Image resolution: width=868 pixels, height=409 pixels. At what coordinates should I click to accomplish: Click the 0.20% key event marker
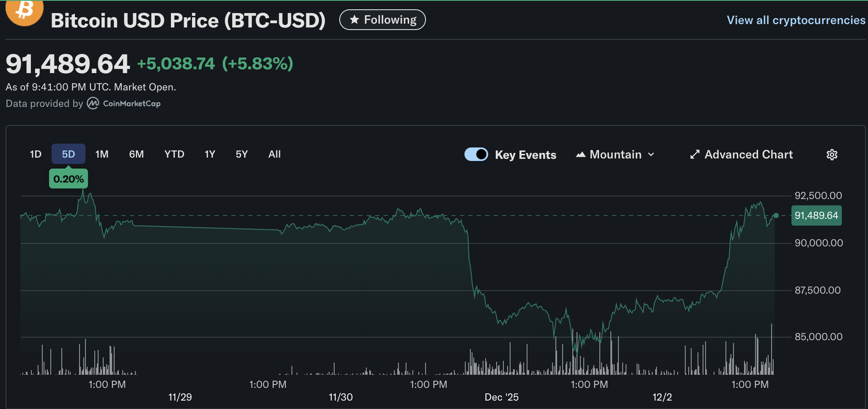pos(69,179)
